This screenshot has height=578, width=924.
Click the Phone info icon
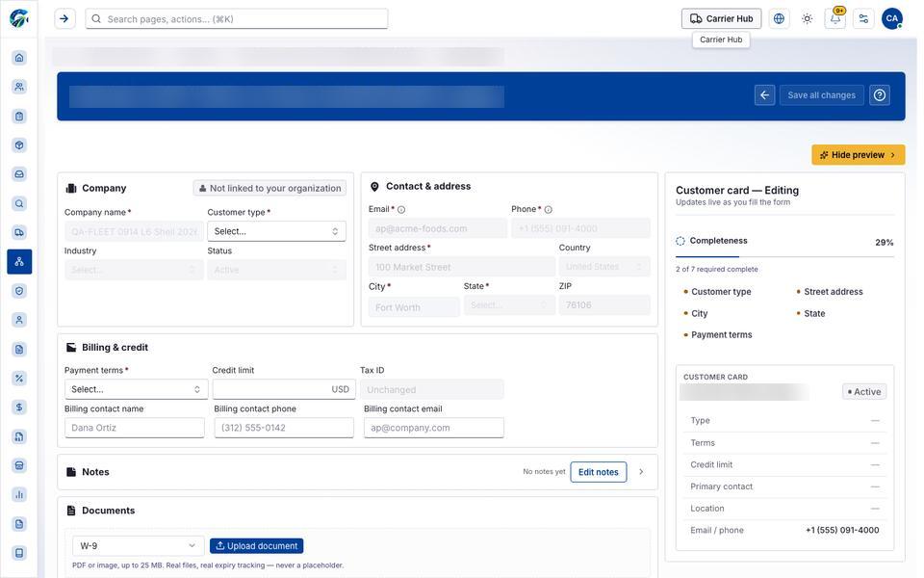click(x=548, y=209)
